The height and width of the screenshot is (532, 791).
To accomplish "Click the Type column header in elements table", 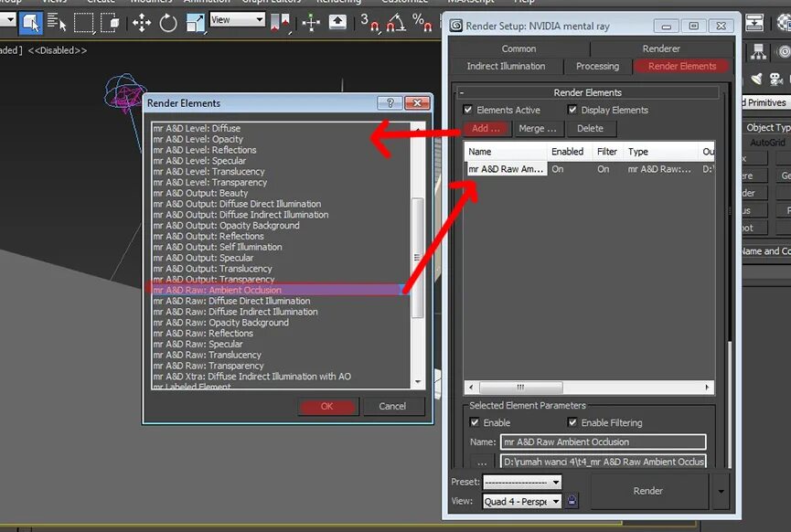I will point(661,152).
